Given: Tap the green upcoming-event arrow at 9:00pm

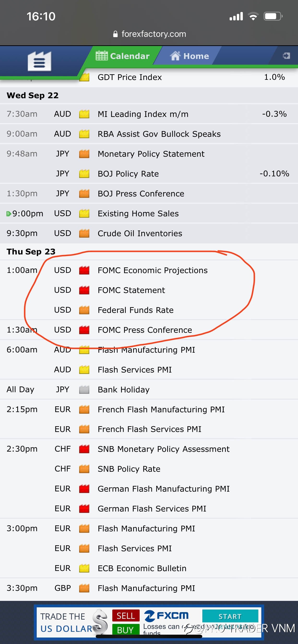Looking at the screenshot, I should pos(9,214).
